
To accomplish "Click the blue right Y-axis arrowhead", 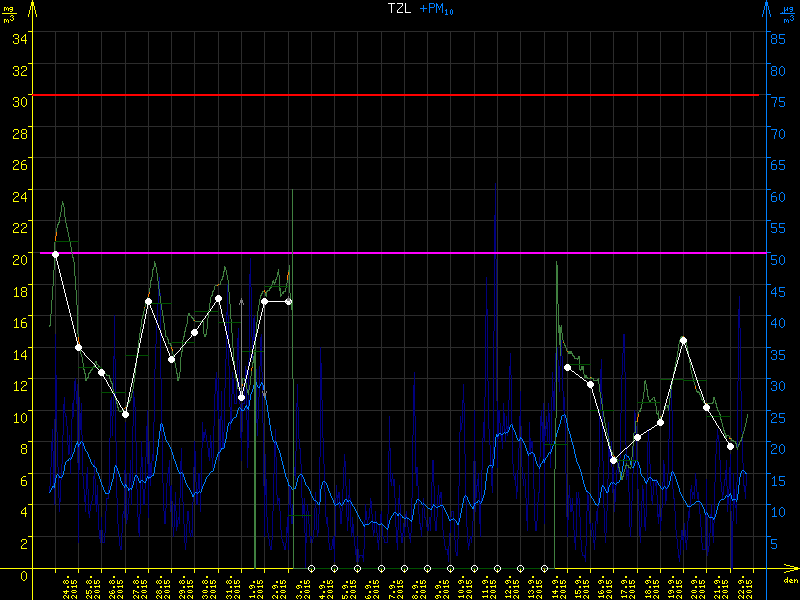I will point(766,8).
